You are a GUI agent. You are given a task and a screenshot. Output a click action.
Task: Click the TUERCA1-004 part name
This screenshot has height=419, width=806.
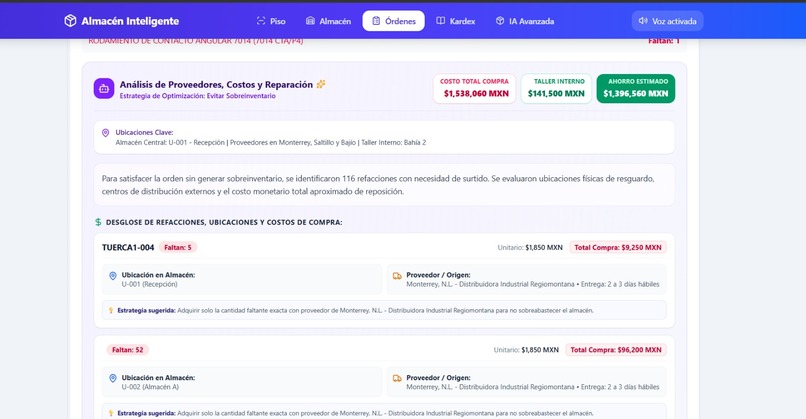(128, 247)
